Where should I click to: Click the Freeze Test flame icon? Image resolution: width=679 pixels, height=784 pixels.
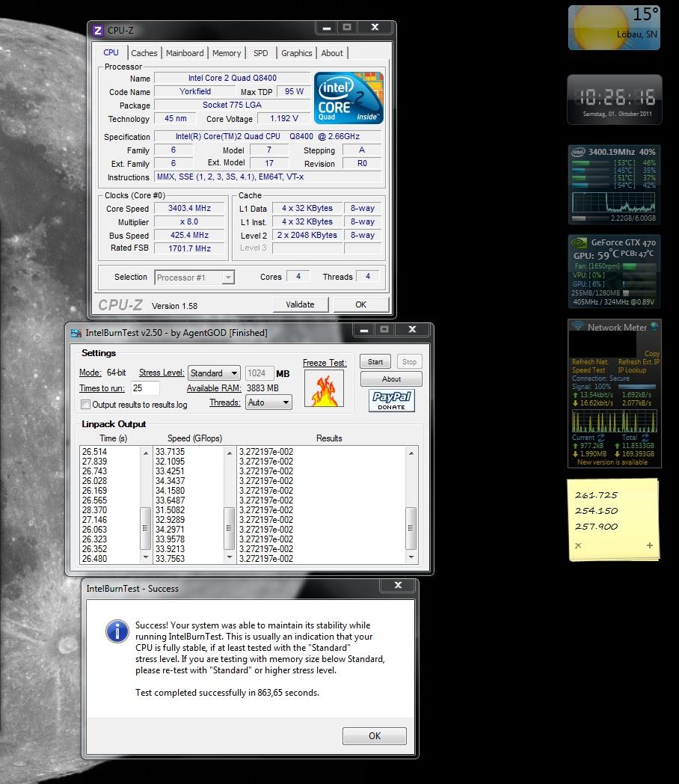(x=325, y=388)
